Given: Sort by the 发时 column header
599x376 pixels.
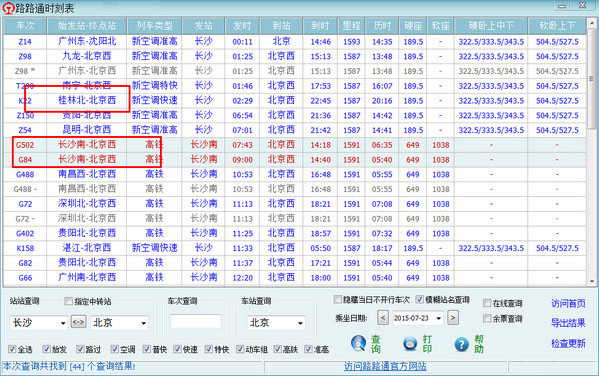Looking at the screenshot, I should pyautogui.click(x=242, y=26).
